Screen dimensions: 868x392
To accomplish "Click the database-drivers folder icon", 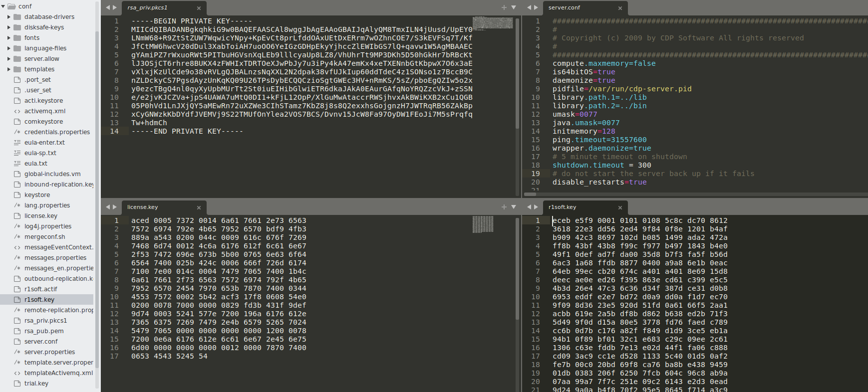I will [x=17, y=17].
